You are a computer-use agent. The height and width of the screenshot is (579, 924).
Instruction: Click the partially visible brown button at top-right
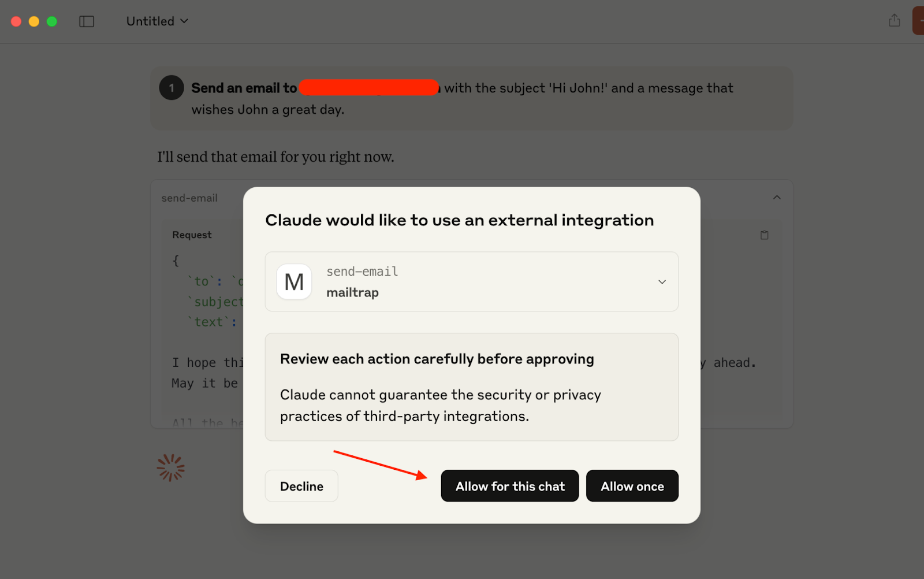tap(918, 21)
